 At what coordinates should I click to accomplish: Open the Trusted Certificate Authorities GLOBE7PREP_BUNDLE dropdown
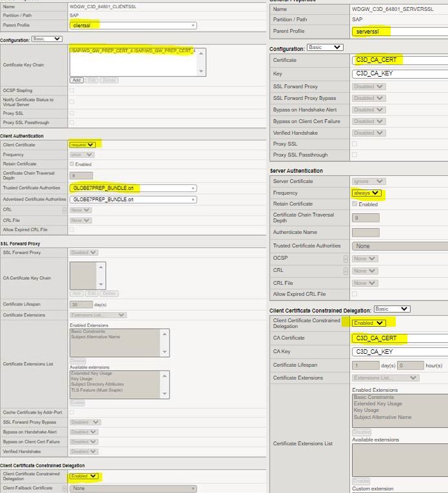point(133,188)
